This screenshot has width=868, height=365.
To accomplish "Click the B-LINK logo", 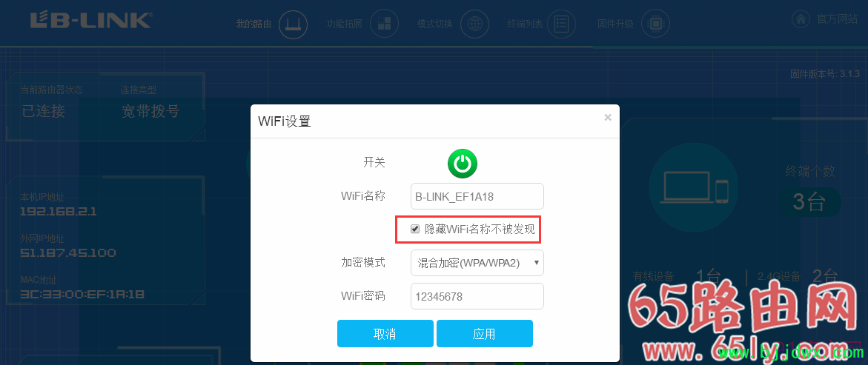I will [x=90, y=21].
